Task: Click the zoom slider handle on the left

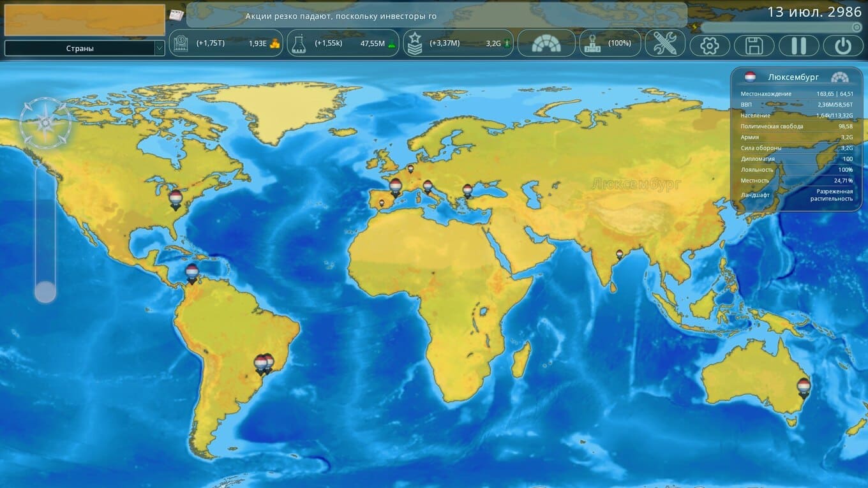Action: click(45, 292)
